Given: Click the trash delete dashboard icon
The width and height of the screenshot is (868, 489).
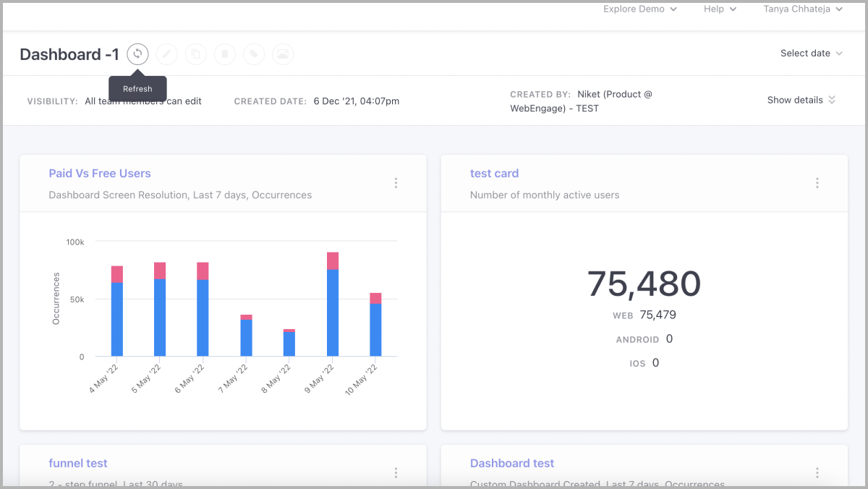Looking at the screenshot, I should point(225,54).
